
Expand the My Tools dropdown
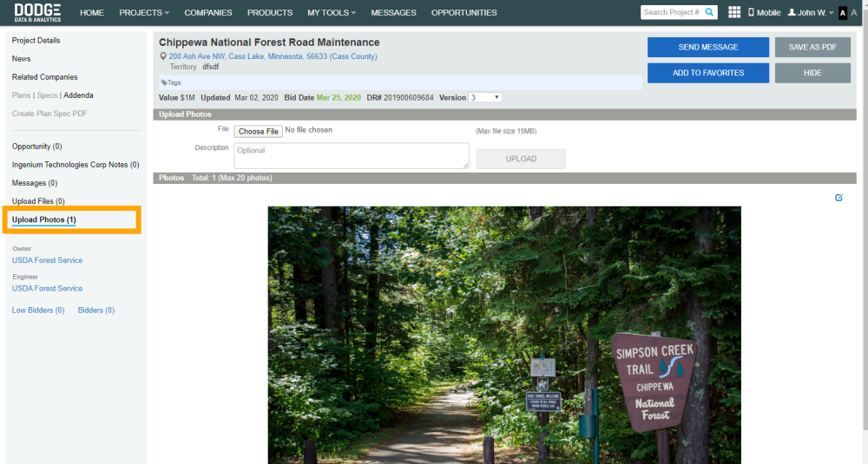pyautogui.click(x=332, y=12)
